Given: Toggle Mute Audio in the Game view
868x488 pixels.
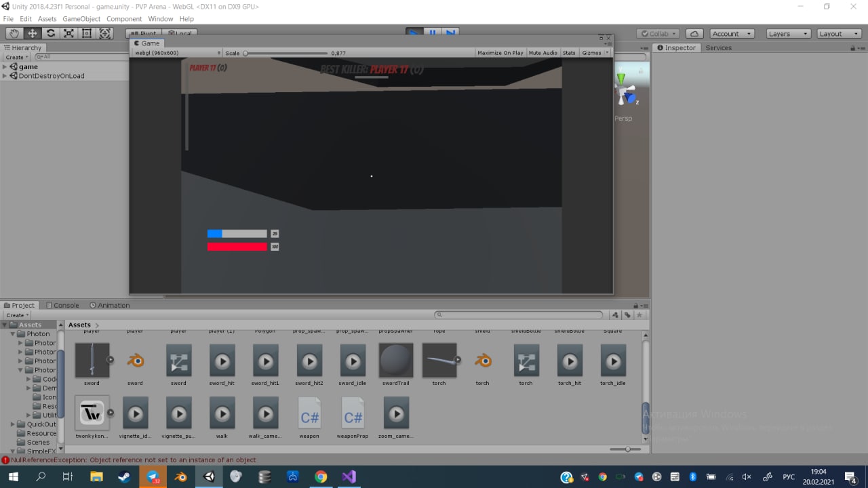Looking at the screenshot, I should (x=542, y=53).
